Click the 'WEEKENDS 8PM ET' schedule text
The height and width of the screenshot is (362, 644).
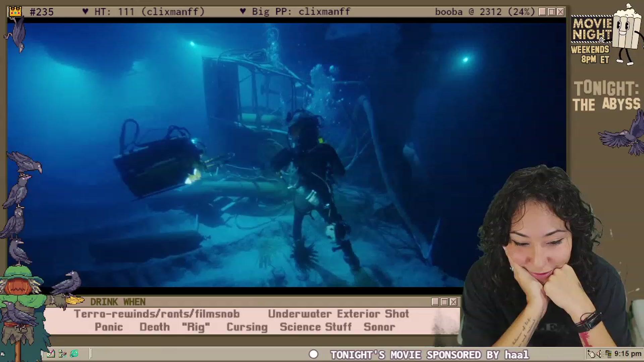590,54
